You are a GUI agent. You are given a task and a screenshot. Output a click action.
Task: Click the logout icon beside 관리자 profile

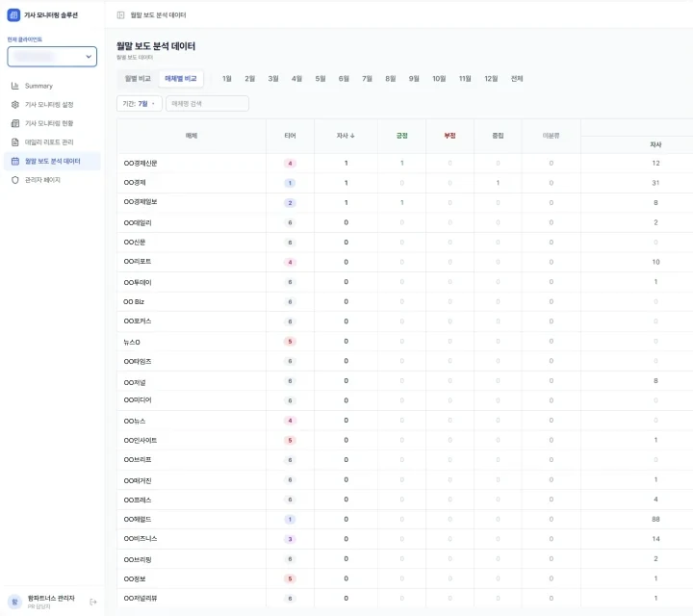coord(93,602)
